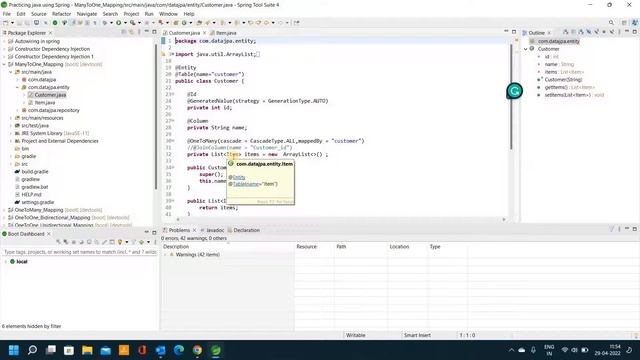The width and height of the screenshot is (640, 360).
Task: Expand the com.datajpa package
Action: pos(18,80)
